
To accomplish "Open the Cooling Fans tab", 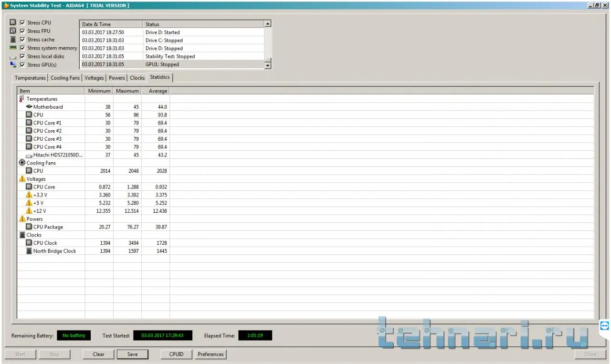I will (x=65, y=78).
